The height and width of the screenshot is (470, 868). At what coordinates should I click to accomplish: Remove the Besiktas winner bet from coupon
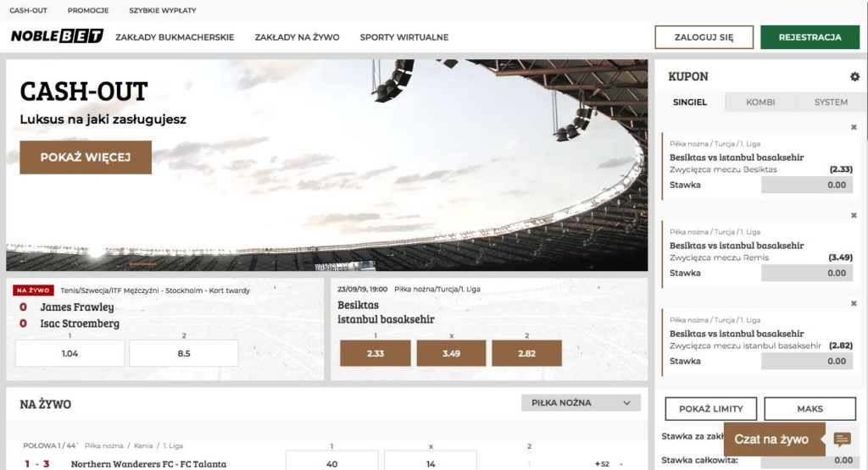tap(854, 127)
